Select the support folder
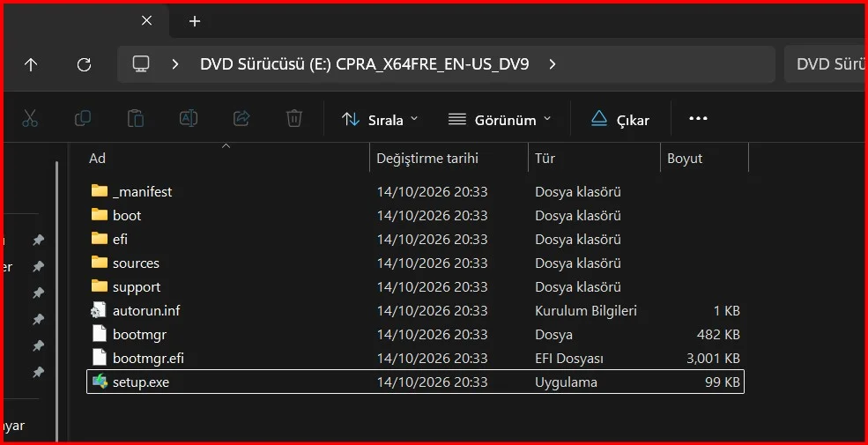 (x=416, y=286)
